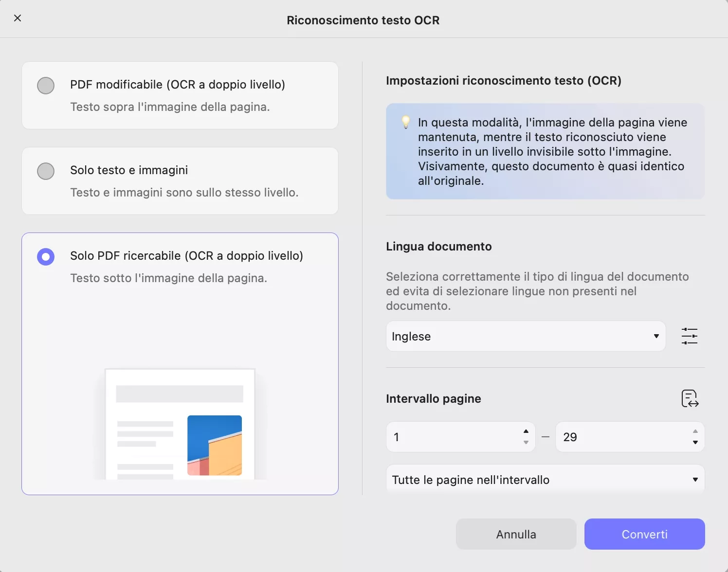Click the lightbulb icon in the tip box
Viewport: 728px width, 572px height.
[406, 123]
